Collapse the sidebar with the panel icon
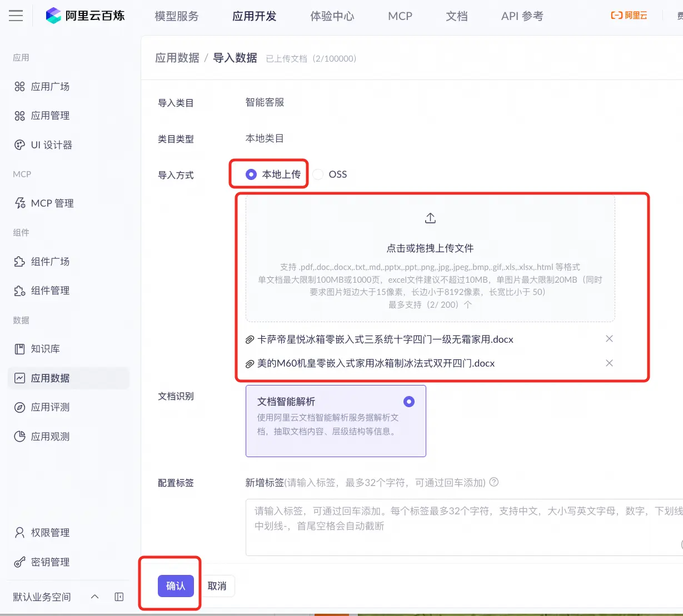Viewport: 683px width, 616px height. (119, 597)
